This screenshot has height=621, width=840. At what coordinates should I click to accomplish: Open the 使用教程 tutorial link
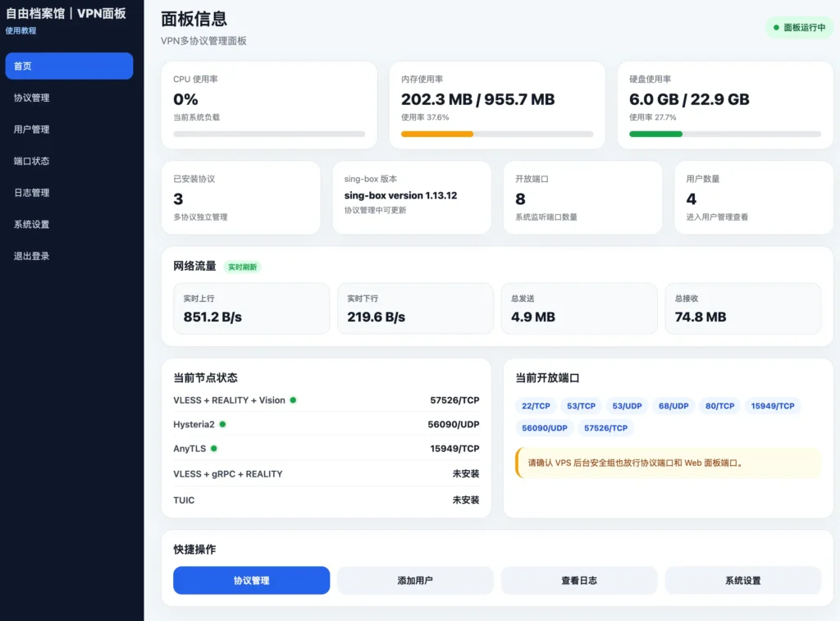click(21, 30)
